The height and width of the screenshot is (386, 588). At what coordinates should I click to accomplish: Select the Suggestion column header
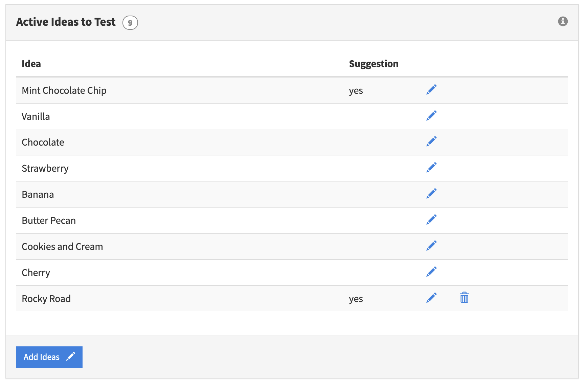374,64
